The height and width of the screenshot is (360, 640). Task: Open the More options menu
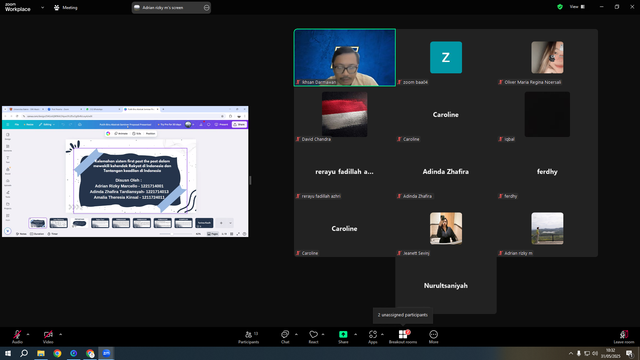(433, 337)
